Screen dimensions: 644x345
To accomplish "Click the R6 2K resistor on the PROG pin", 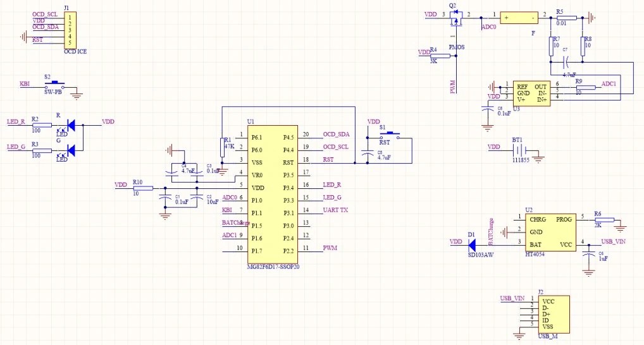I will tap(605, 221).
